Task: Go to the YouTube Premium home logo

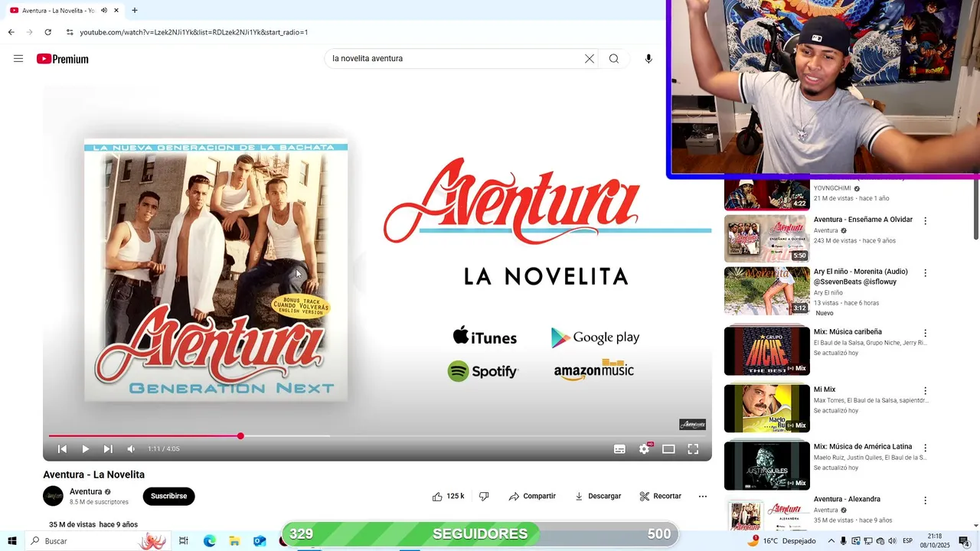Action: [x=63, y=59]
